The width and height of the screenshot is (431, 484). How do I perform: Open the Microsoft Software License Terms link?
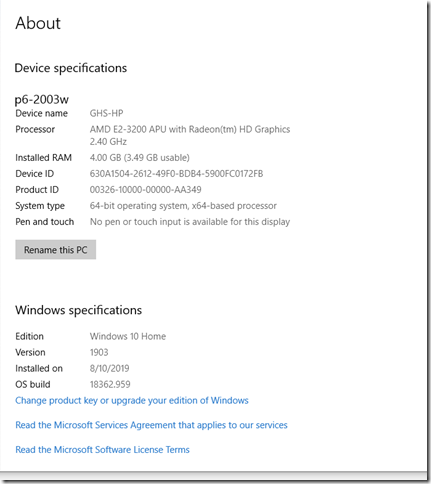point(102,450)
